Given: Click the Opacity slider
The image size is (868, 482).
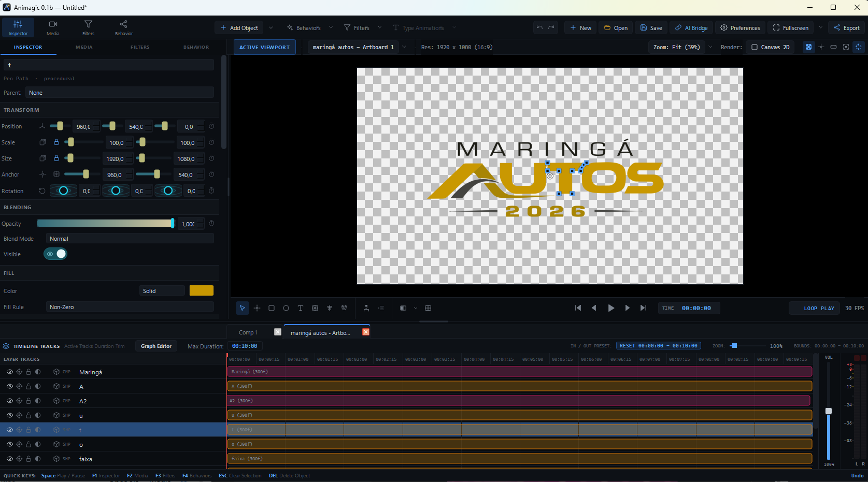Looking at the screenshot, I should 106,223.
